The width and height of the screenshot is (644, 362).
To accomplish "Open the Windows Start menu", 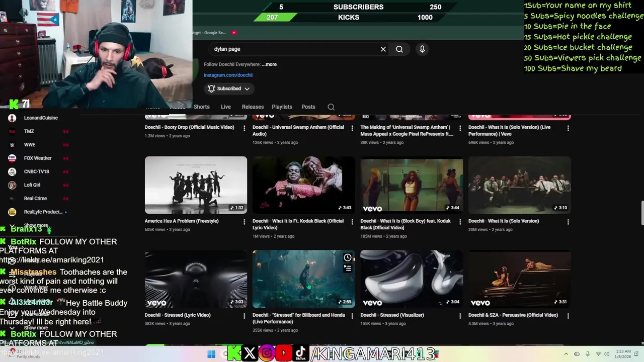I will [211, 354].
